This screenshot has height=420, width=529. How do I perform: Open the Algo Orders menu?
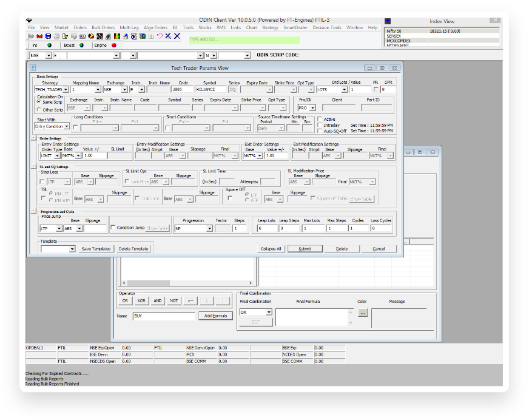pyautogui.click(x=155, y=28)
